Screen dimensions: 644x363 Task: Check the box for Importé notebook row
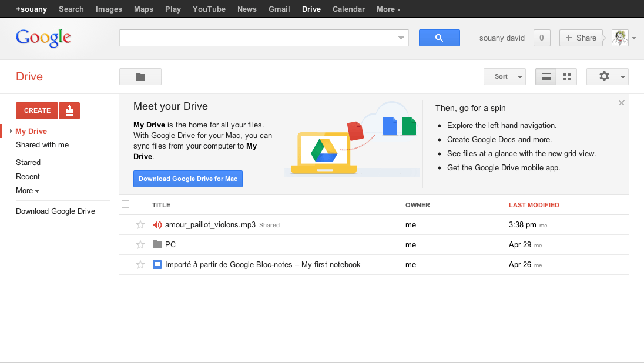(126, 264)
